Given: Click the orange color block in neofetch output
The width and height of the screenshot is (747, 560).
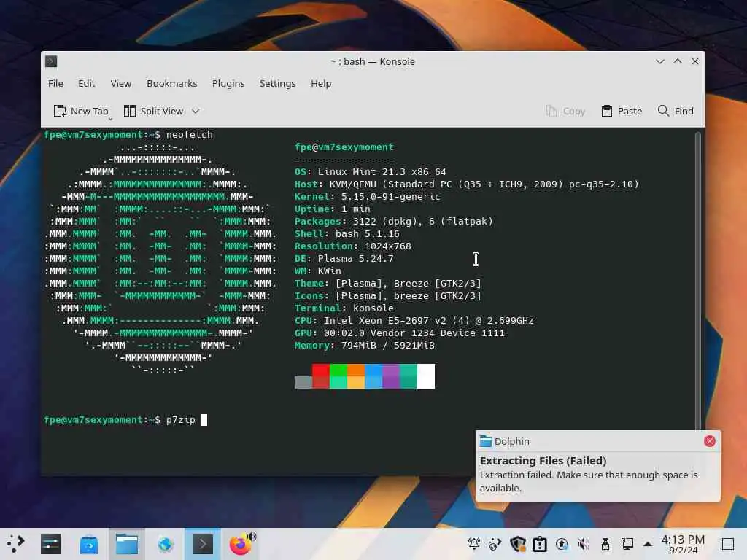Looking at the screenshot, I should tap(356, 376).
